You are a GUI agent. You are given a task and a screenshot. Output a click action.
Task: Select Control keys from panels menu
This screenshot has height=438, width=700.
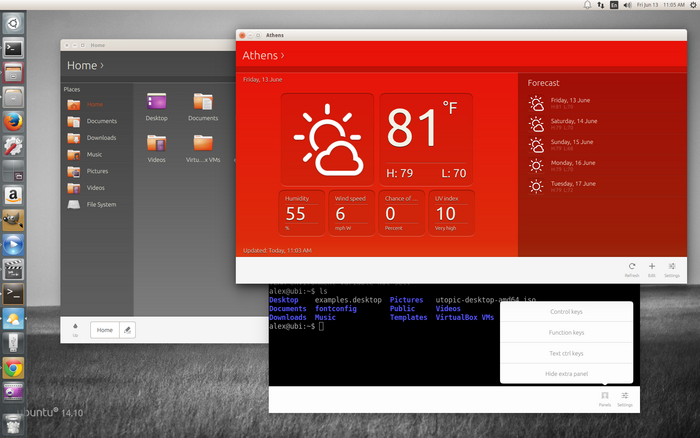(x=566, y=312)
